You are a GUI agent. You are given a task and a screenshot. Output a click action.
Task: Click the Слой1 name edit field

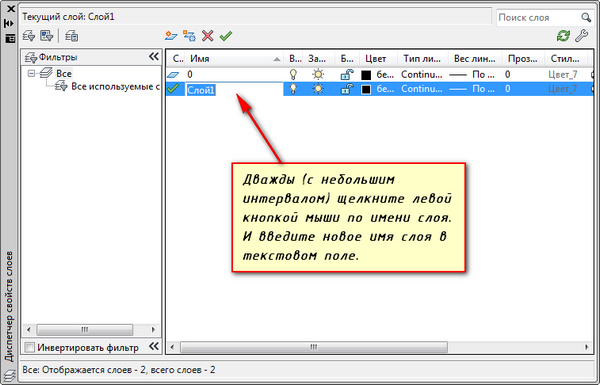click(234, 90)
